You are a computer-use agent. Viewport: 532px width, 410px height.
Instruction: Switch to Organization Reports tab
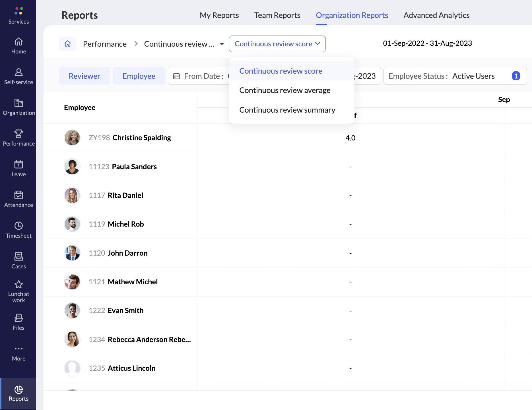coord(352,15)
